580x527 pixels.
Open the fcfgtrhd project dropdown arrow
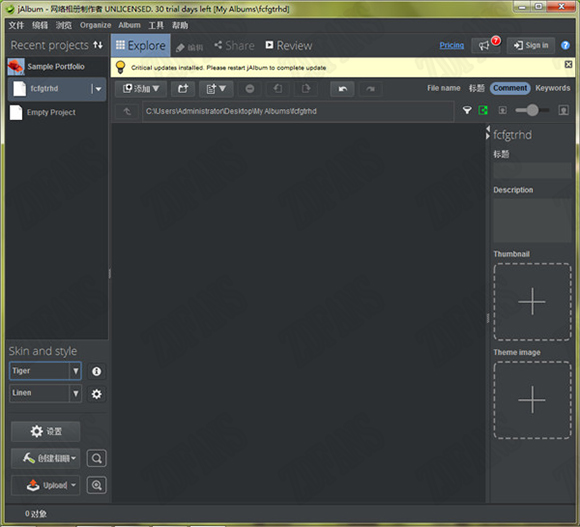pos(98,89)
